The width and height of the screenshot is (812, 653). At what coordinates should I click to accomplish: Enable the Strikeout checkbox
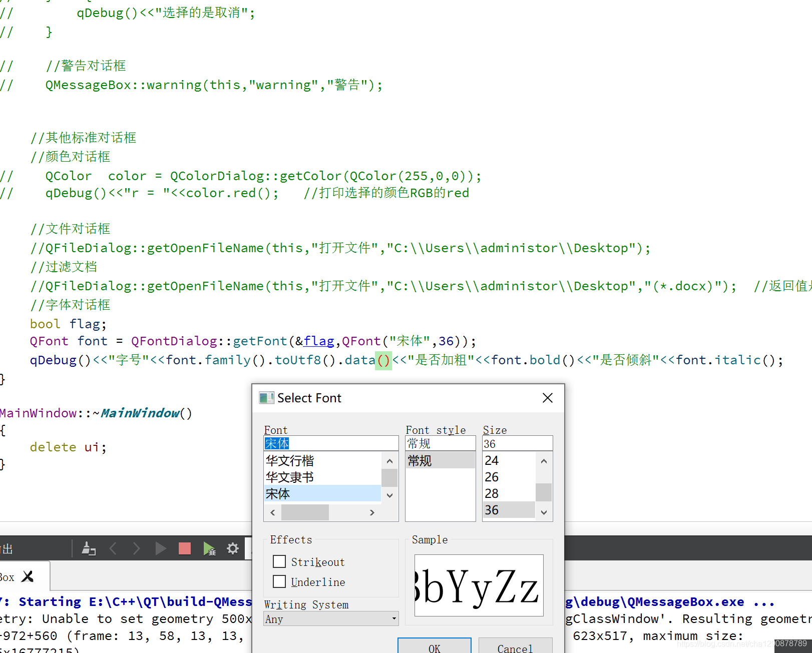(279, 561)
